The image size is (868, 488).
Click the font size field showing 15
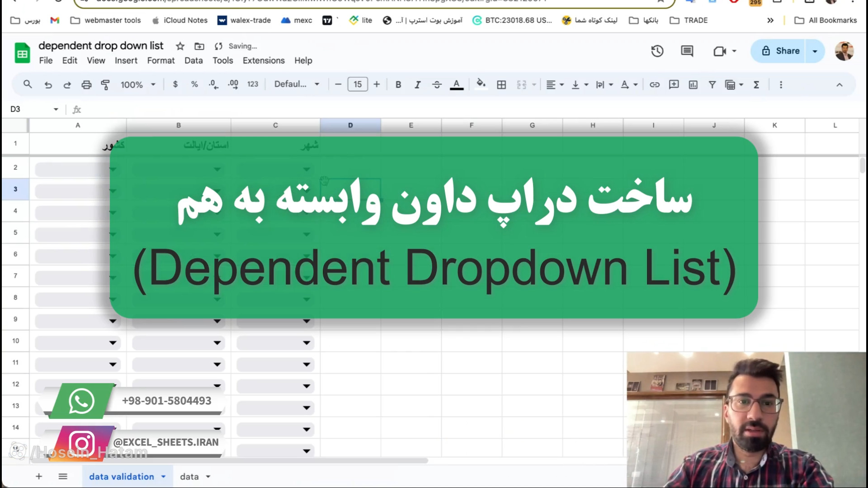click(x=358, y=84)
